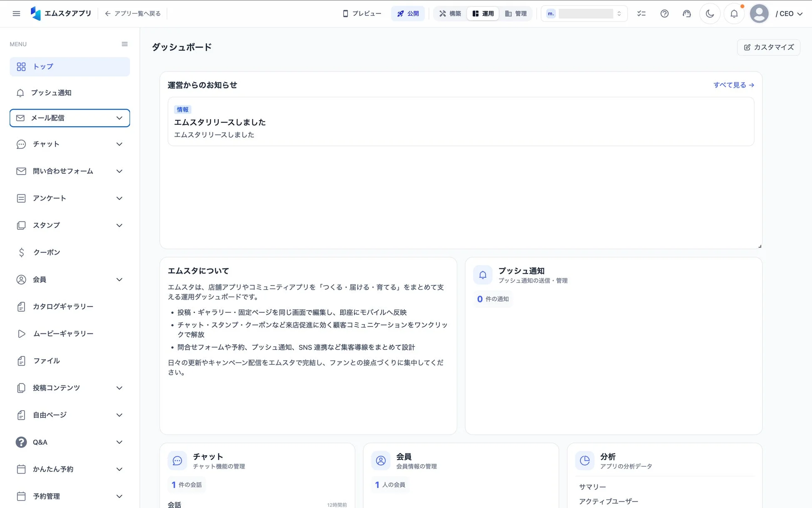Click the 予約管理 calendar icon
The height and width of the screenshot is (508, 812).
(21, 496)
